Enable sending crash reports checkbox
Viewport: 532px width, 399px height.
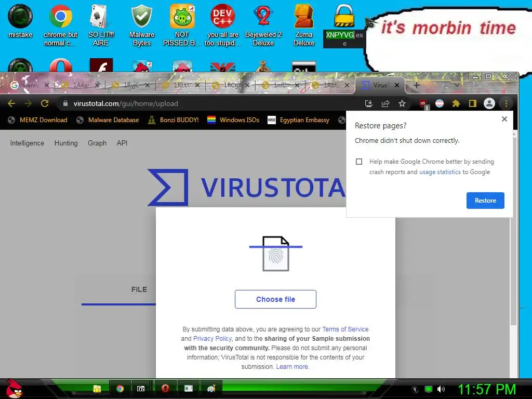(359, 162)
